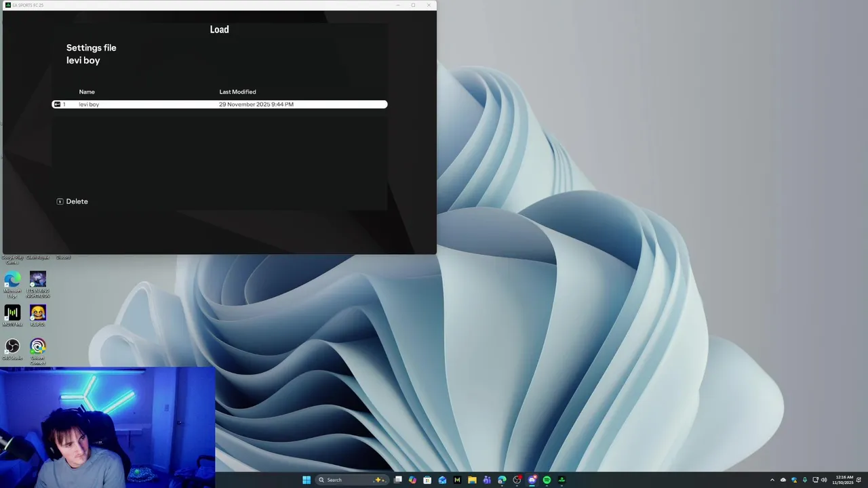Open network settings tray icon
This screenshot has height=488, width=868.
point(815,480)
